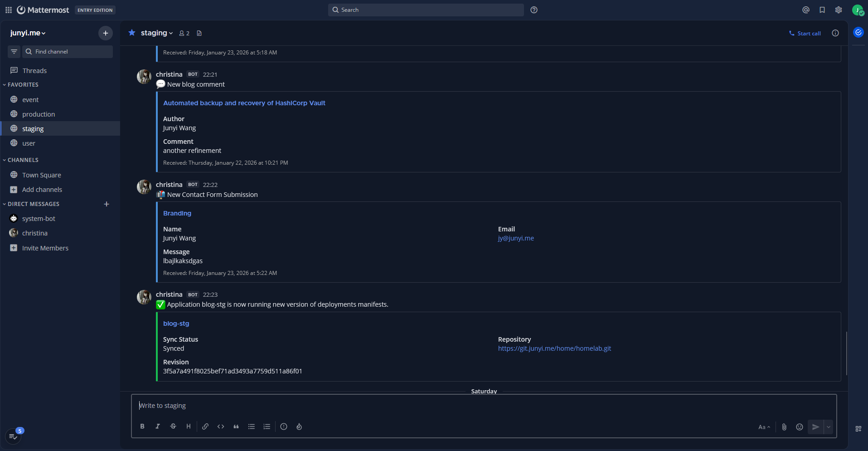
Task: Open Saved messages bookmark icon
Action: (822, 10)
